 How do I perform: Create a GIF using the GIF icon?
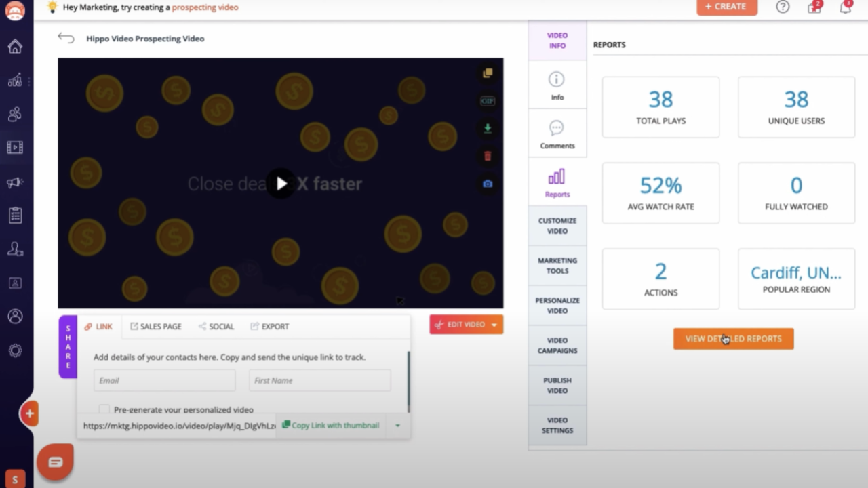point(488,101)
